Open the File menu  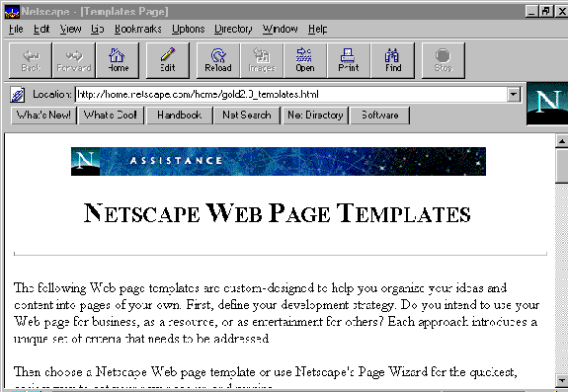(16, 29)
